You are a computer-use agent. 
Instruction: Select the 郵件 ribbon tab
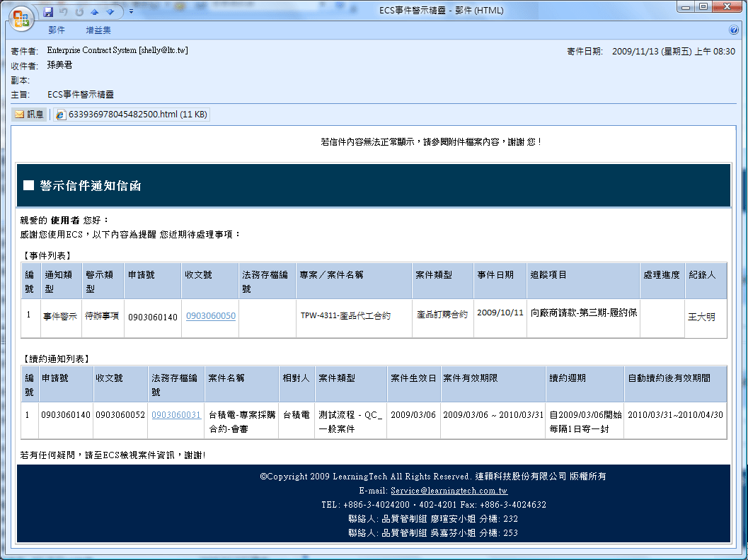(57, 30)
